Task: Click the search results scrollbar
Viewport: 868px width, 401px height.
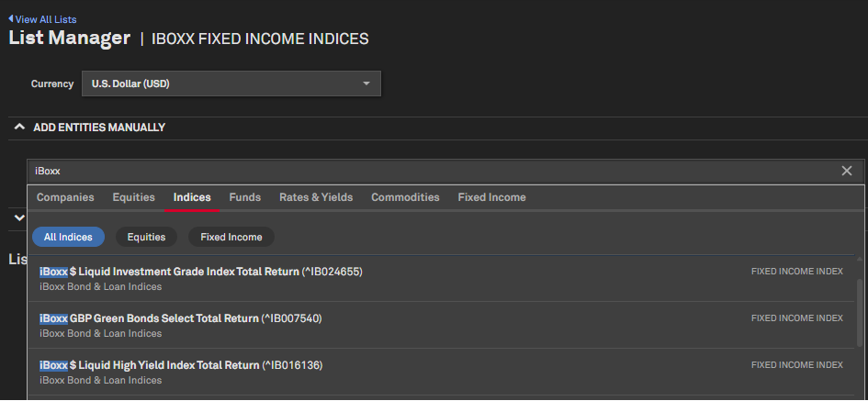Action: 860,312
